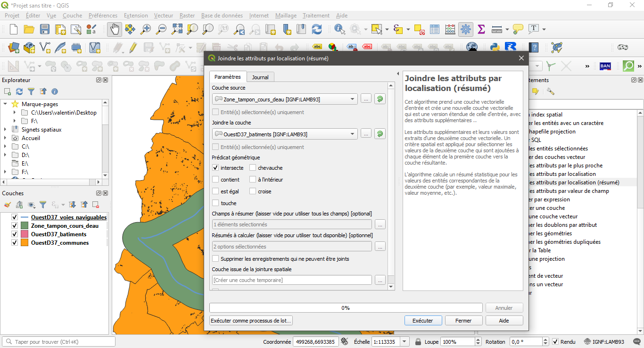644x348 pixels.
Task: Toggle the Rendu checkbox in status bar
Action: (555, 342)
